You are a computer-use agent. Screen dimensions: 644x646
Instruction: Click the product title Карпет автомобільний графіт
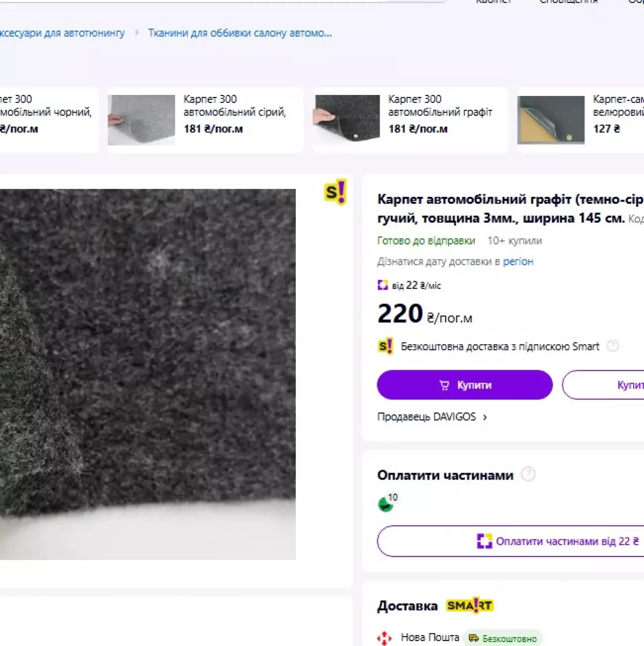(x=510, y=209)
